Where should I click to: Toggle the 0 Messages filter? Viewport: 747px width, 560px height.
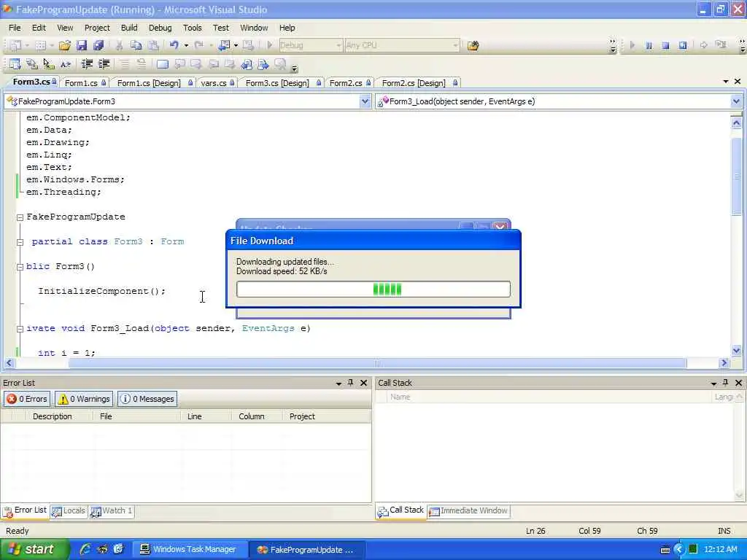147,399
